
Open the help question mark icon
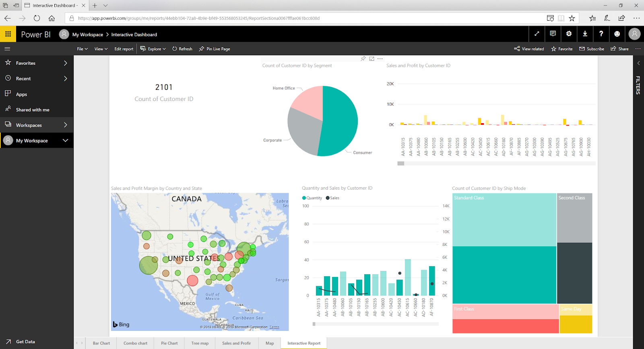click(601, 34)
